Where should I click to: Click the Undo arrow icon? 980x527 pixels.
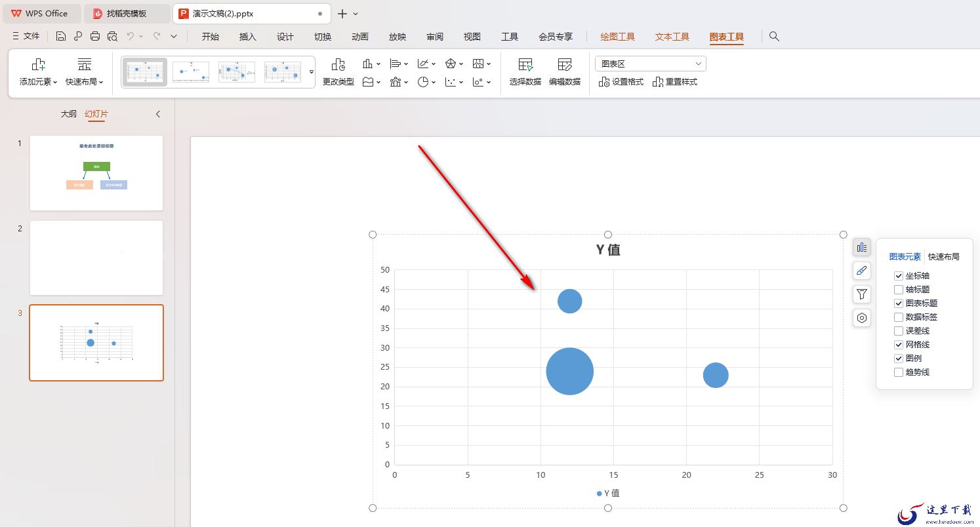click(131, 37)
